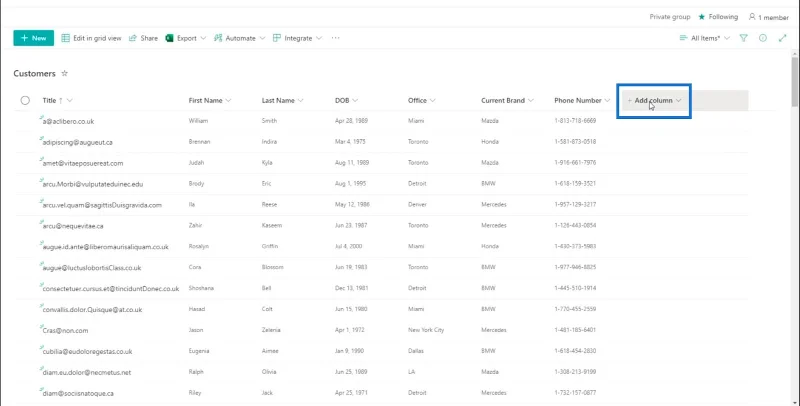Open item cubilia@eudoloregestas.co.uk
This screenshot has width=800, height=406.
[87, 351]
